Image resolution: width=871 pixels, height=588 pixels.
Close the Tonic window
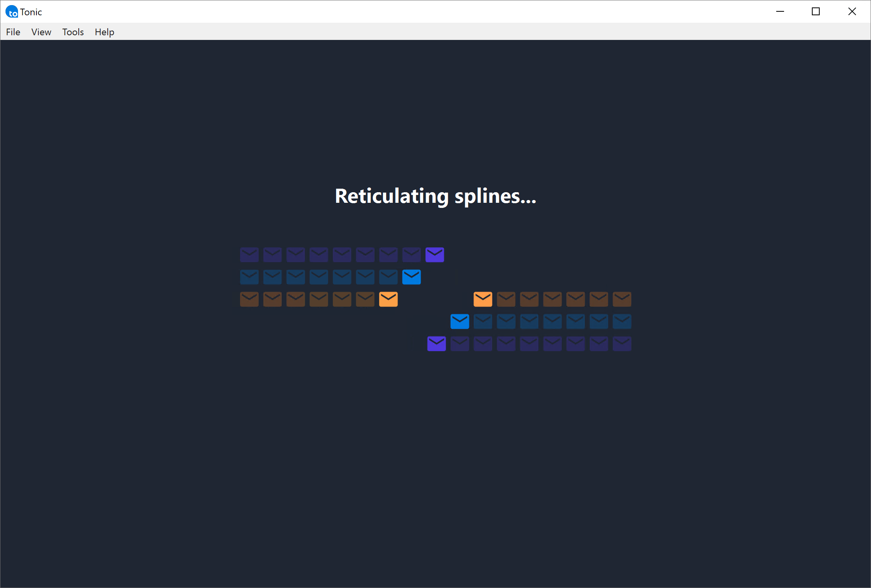pyautogui.click(x=852, y=12)
